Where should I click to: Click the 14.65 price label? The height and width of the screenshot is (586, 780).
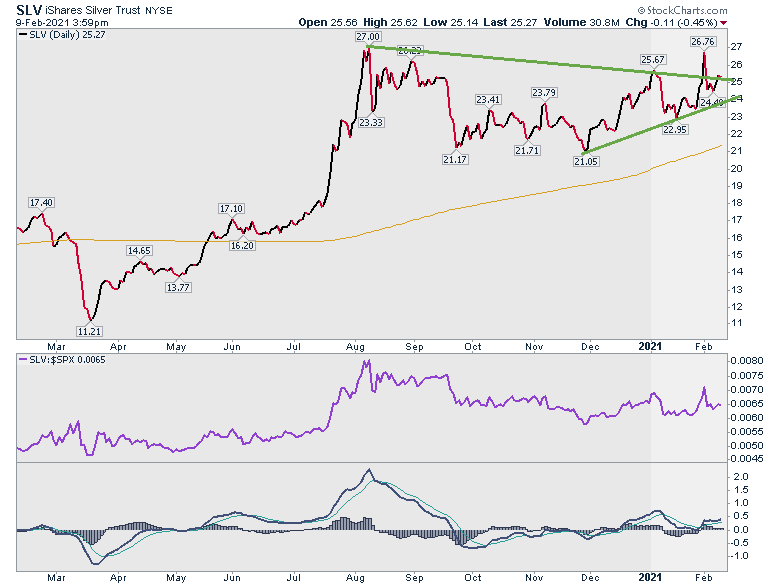[x=139, y=251]
